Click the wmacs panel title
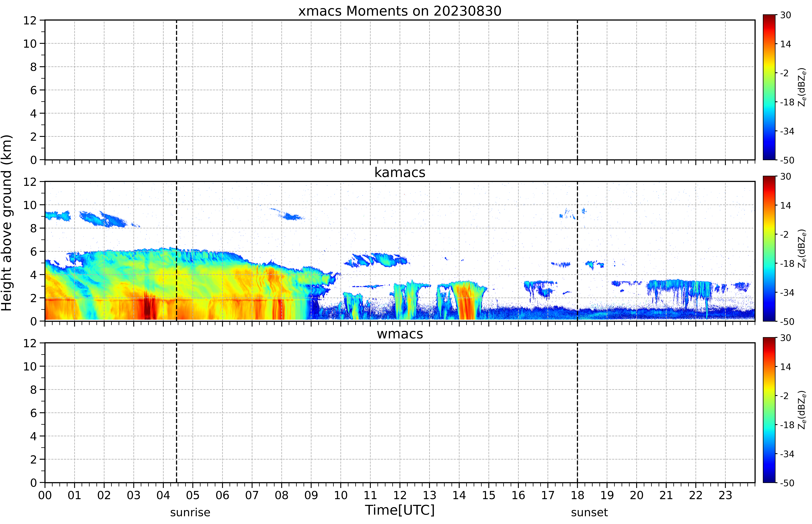812x524 pixels. (400, 334)
